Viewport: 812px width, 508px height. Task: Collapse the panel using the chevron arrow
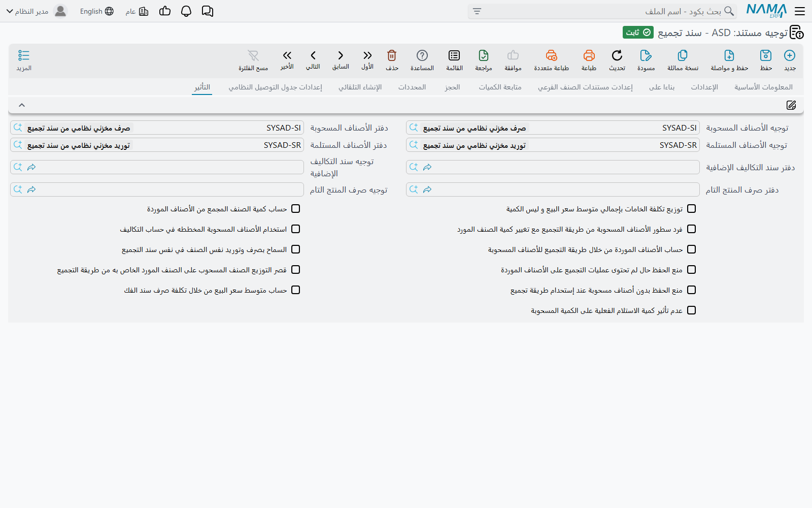22,105
